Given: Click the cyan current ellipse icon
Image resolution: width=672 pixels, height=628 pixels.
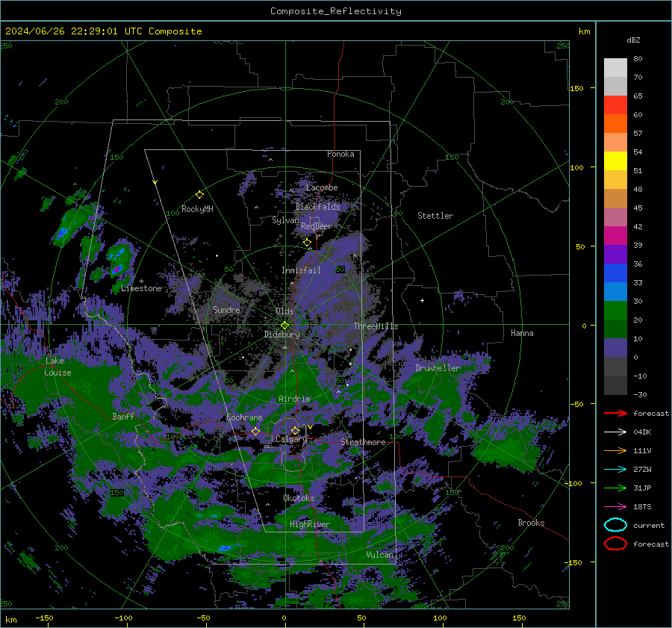Looking at the screenshot, I should (x=615, y=525).
